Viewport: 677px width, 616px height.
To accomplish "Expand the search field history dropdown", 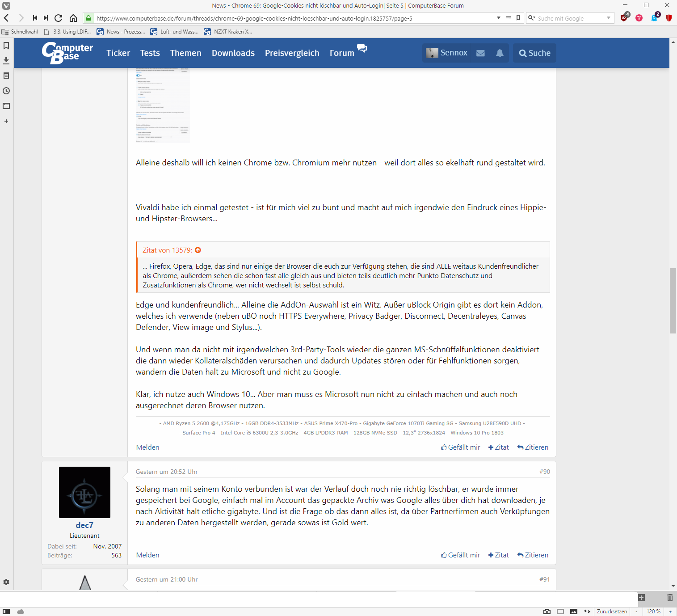I will [x=609, y=18].
